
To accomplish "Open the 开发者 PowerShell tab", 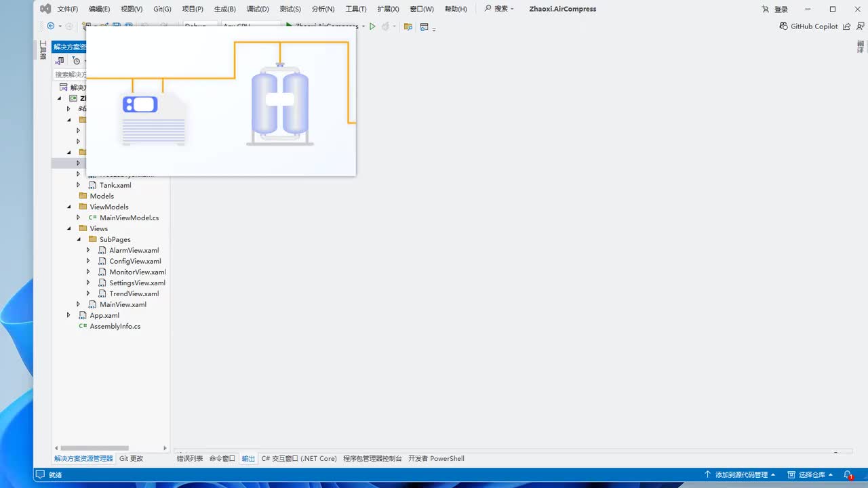I will click(x=436, y=459).
